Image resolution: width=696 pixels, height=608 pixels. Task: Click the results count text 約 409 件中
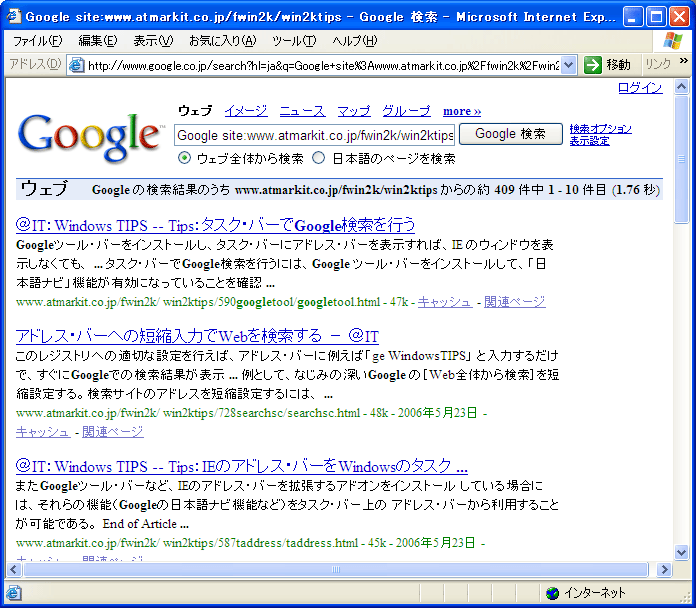tap(510, 190)
